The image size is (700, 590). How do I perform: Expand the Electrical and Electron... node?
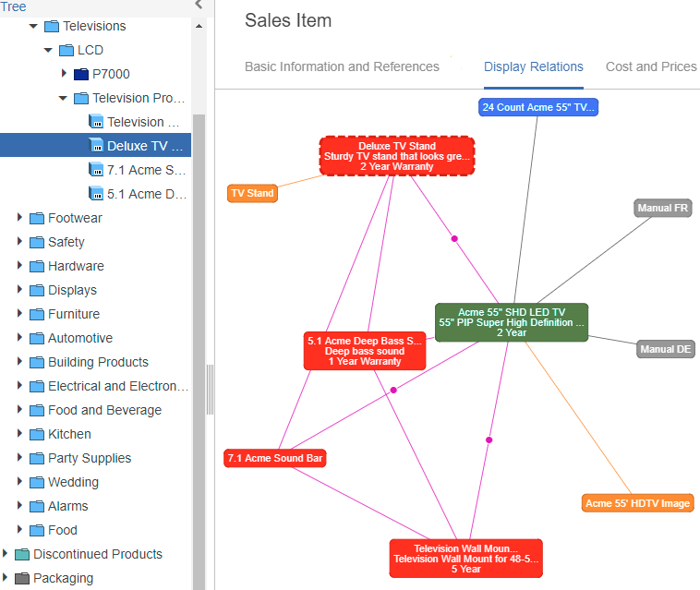(19, 385)
